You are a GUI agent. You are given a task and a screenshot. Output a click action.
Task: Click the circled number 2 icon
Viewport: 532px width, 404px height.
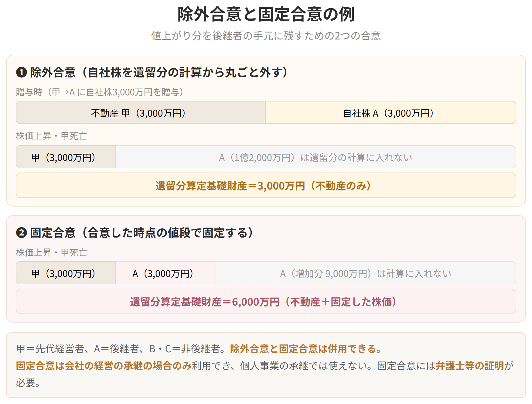pyautogui.click(x=22, y=233)
